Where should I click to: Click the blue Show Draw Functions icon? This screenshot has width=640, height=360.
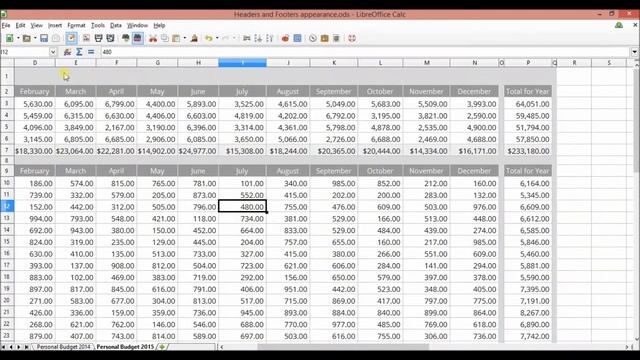pyautogui.click(x=297, y=38)
